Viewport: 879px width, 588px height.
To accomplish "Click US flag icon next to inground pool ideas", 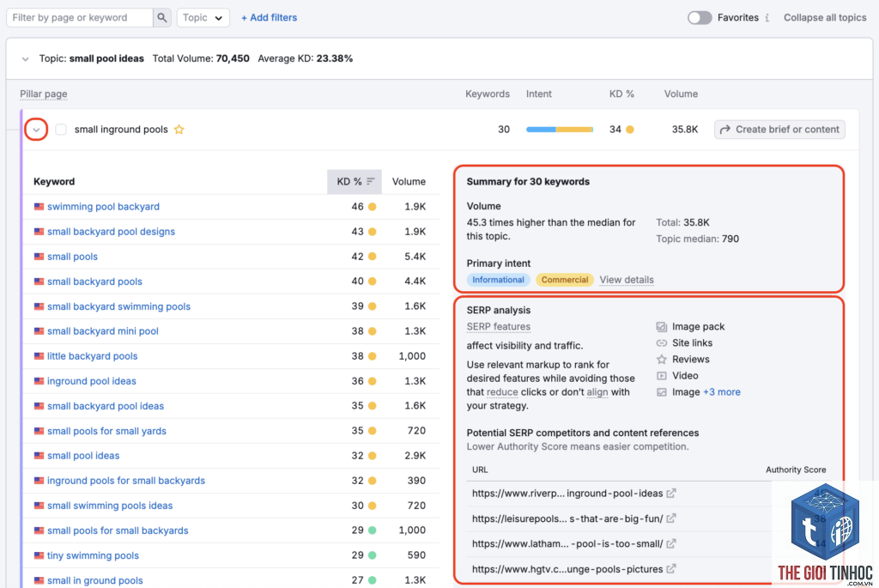I will pyautogui.click(x=39, y=380).
